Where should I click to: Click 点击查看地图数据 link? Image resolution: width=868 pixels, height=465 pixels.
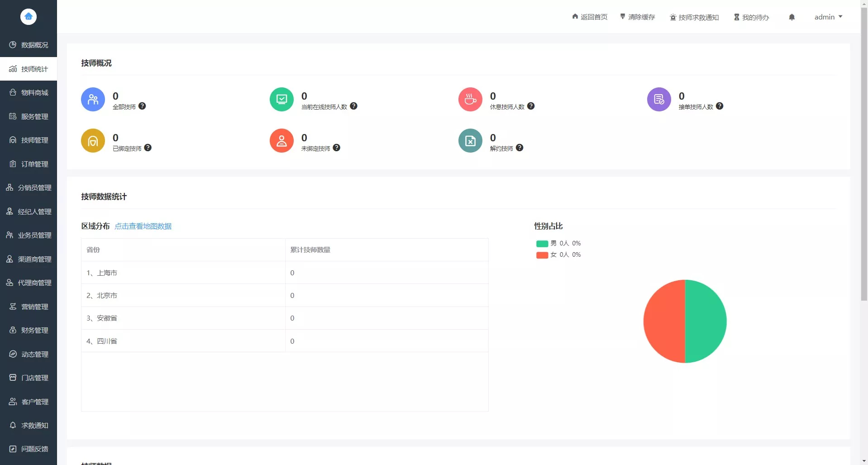143,226
